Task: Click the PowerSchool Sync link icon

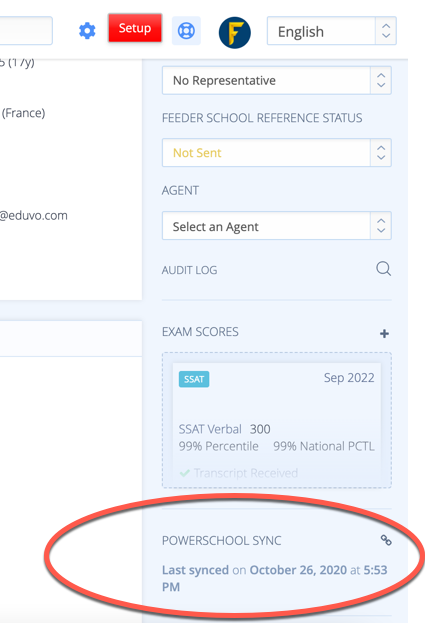Action: pos(386,540)
